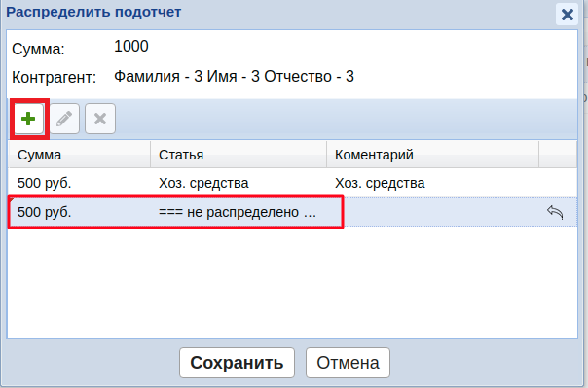Click Хоз. средства in Коментарий column

pyautogui.click(x=380, y=183)
